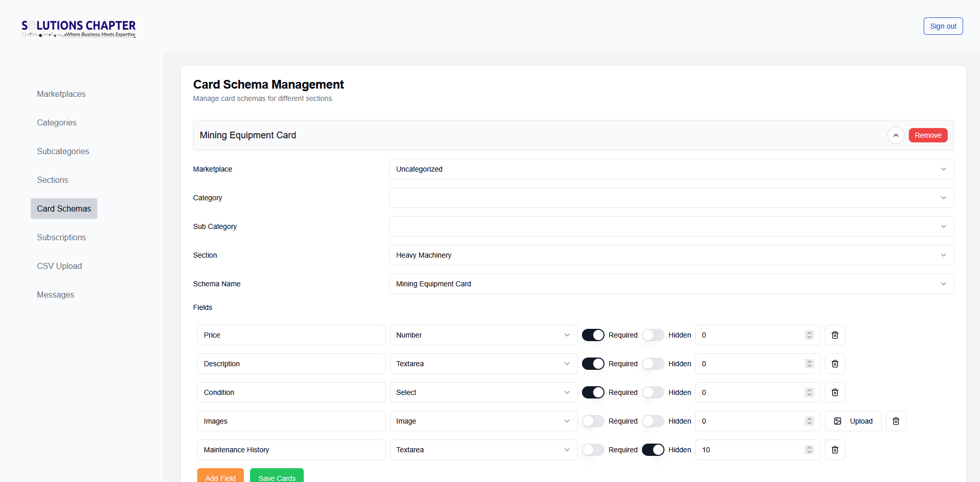980x482 pixels.
Task: Collapse the Mining Equipment Card panel
Action: coord(895,135)
